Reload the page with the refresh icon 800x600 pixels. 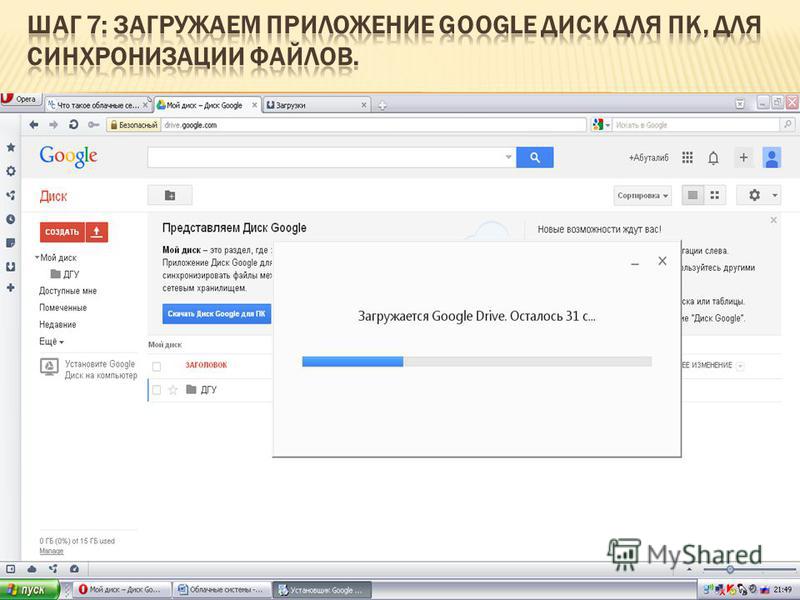point(73,124)
